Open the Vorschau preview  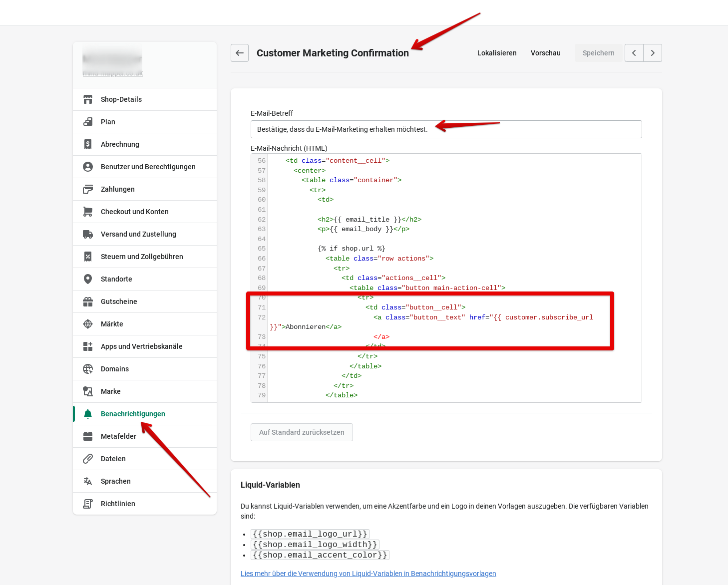(x=545, y=53)
